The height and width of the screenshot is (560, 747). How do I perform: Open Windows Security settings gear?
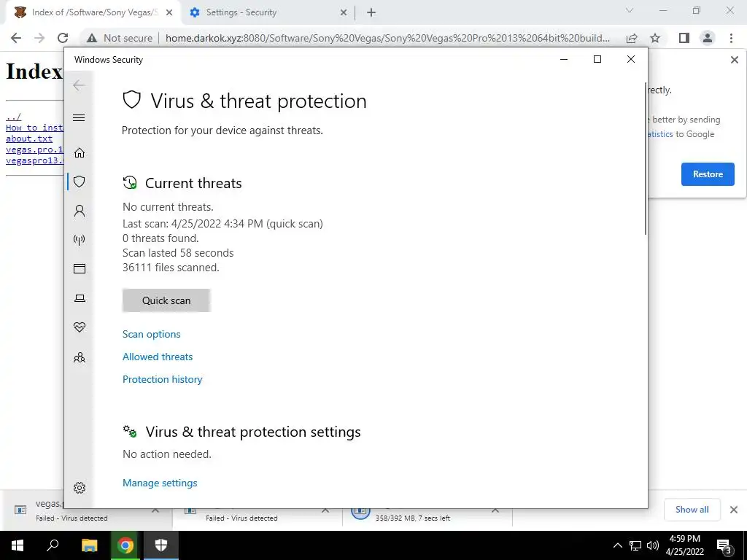(80, 488)
